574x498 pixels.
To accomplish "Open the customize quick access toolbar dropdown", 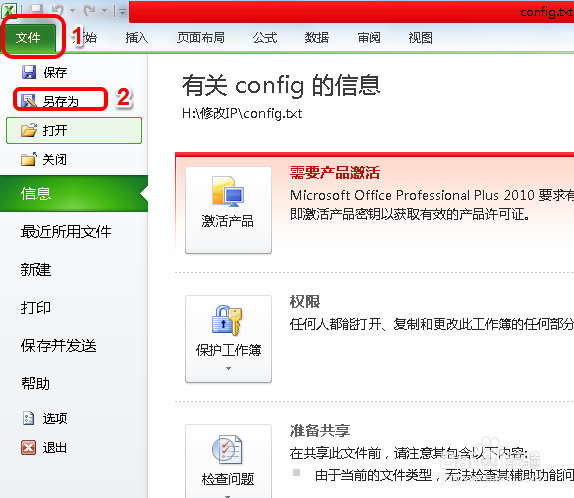I will coord(123,12).
